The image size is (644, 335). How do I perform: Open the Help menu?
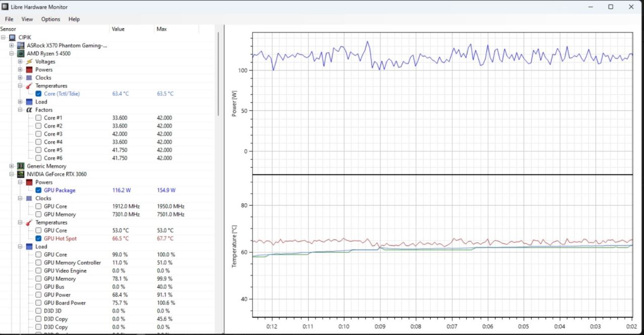tap(74, 19)
